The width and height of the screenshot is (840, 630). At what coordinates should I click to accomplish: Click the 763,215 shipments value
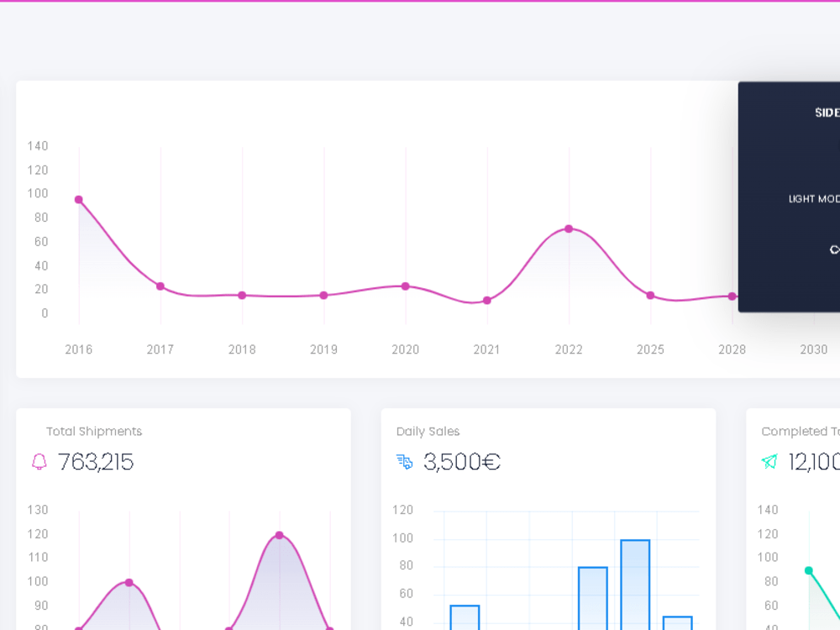pos(95,462)
